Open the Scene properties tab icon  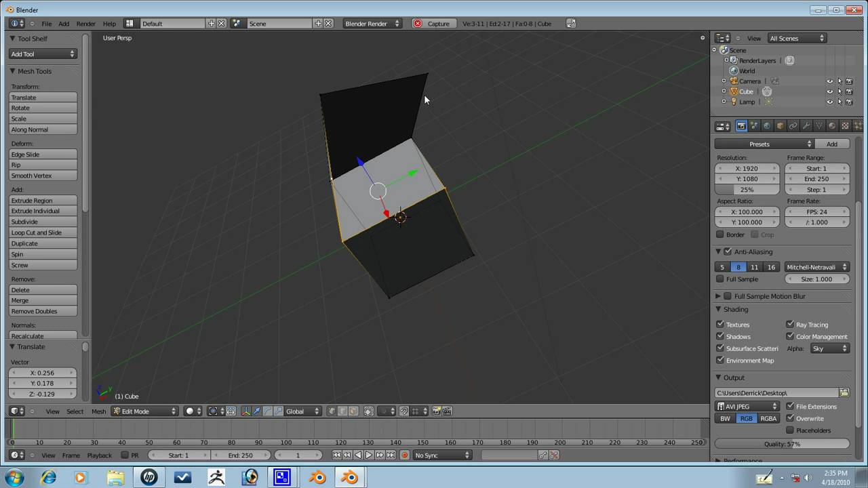[x=754, y=126]
